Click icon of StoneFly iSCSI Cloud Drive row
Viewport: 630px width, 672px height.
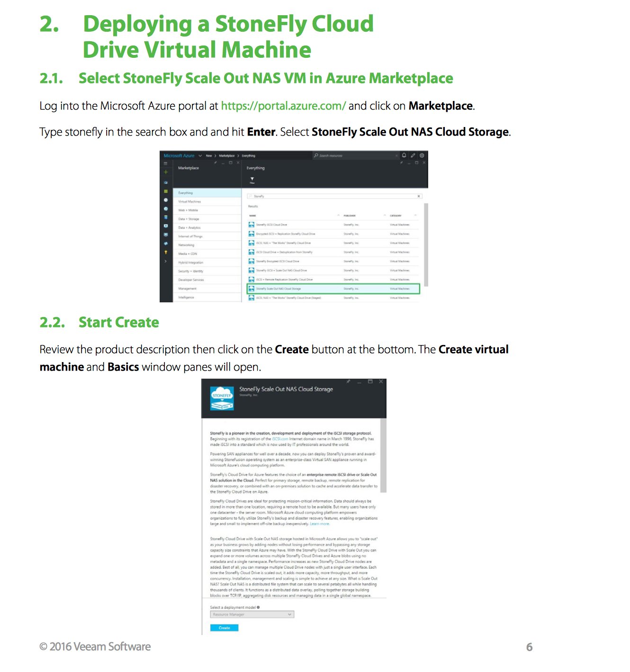point(252,225)
